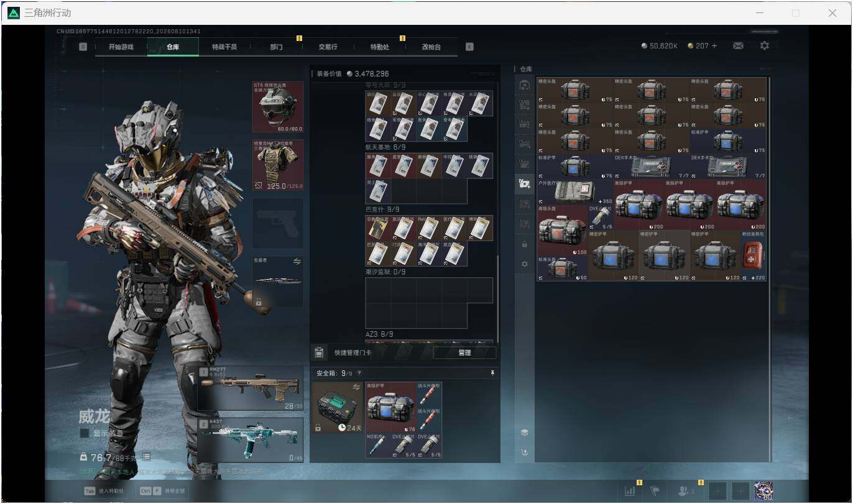Viewport: 853px width, 504px height.
Task: Select the 高级护甲 bag inside the safe box
Action: click(391, 407)
